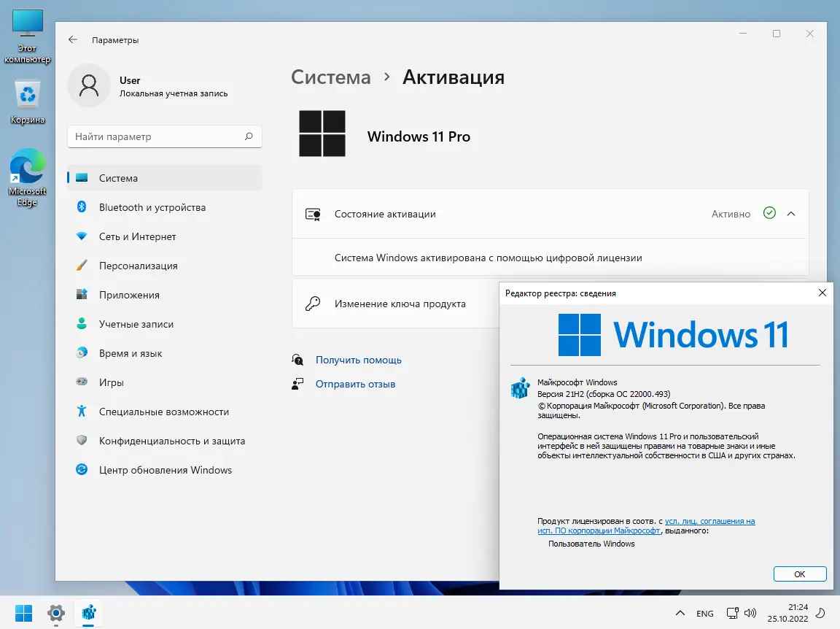Click the activation state certificate icon
The height and width of the screenshot is (629, 840).
click(313, 215)
